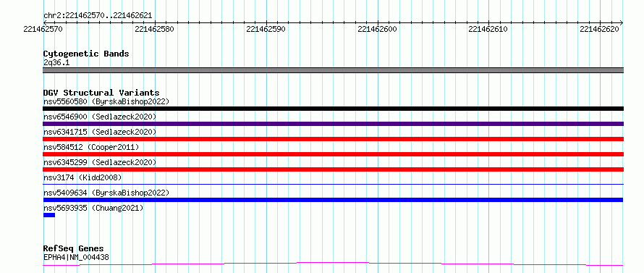Open variant nsv6345299 (Sedlazeck2020) label
The image size is (644, 273).
[x=100, y=162]
